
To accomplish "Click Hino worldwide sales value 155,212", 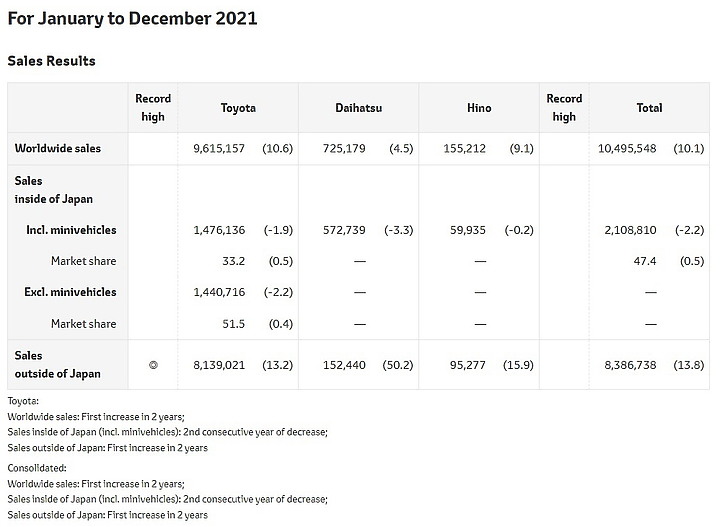I will click(464, 148).
